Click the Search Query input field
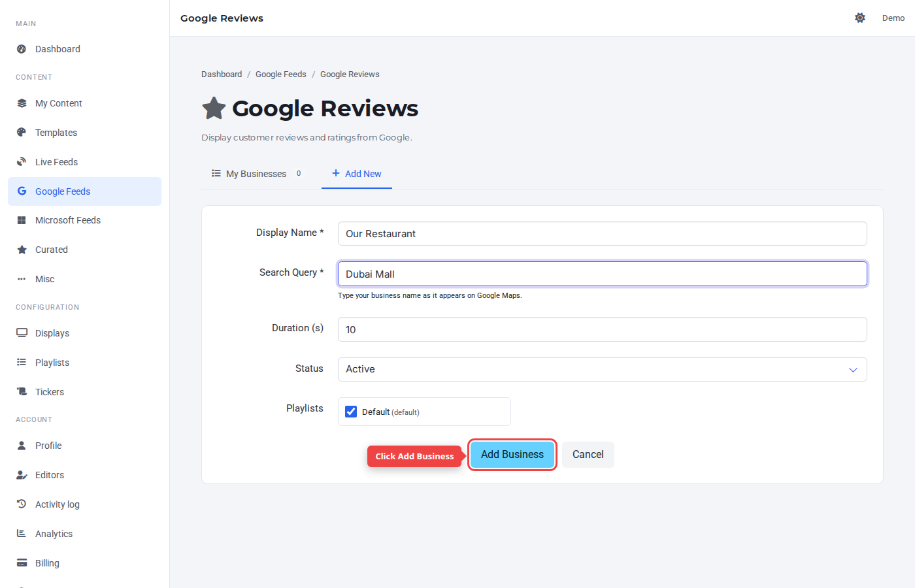Image resolution: width=915 pixels, height=588 pixels. [x=602, y=274]
